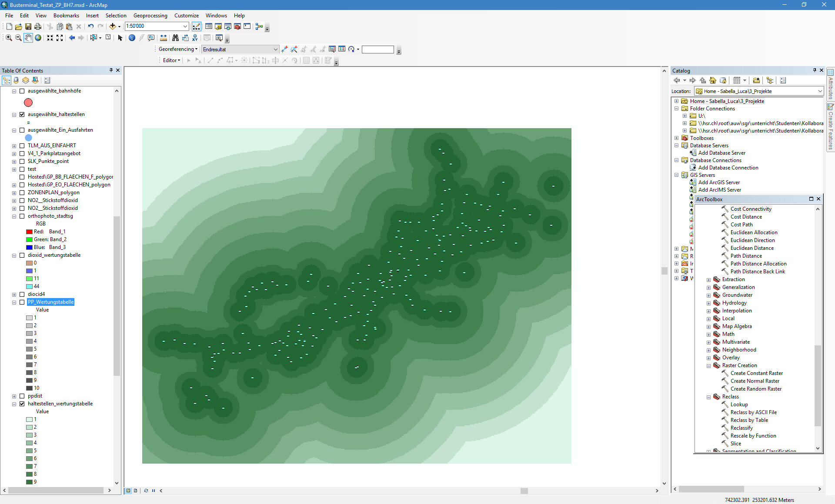Open the Bookmarks menu
Screen dimensions: 835x504
coord(66,16)
